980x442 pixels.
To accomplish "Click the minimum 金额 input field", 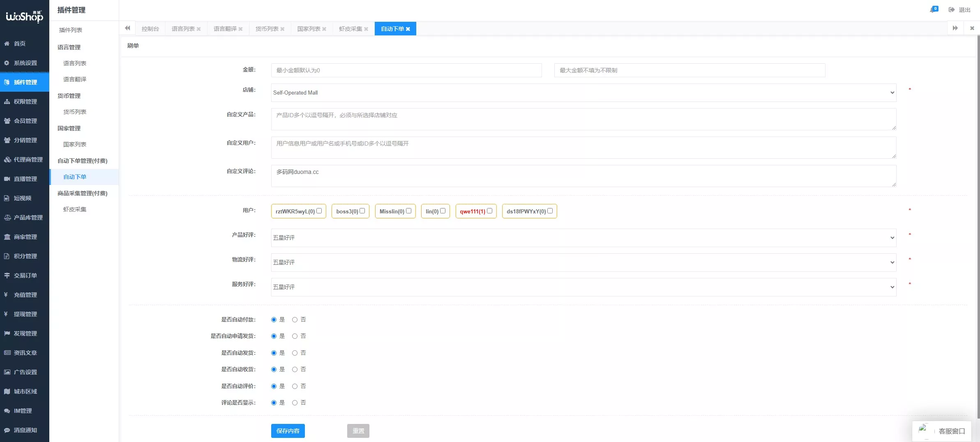I will [x=406, y=70].
